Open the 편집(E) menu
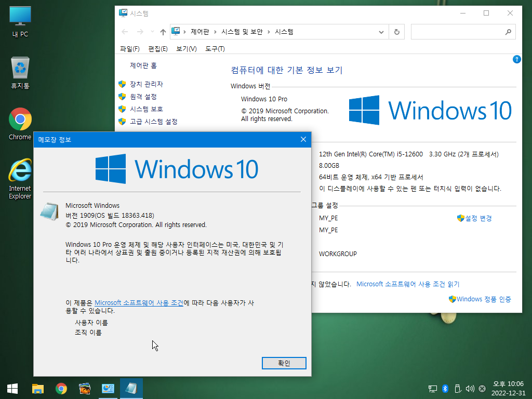The image size is (532, 399). pos(158,49)
